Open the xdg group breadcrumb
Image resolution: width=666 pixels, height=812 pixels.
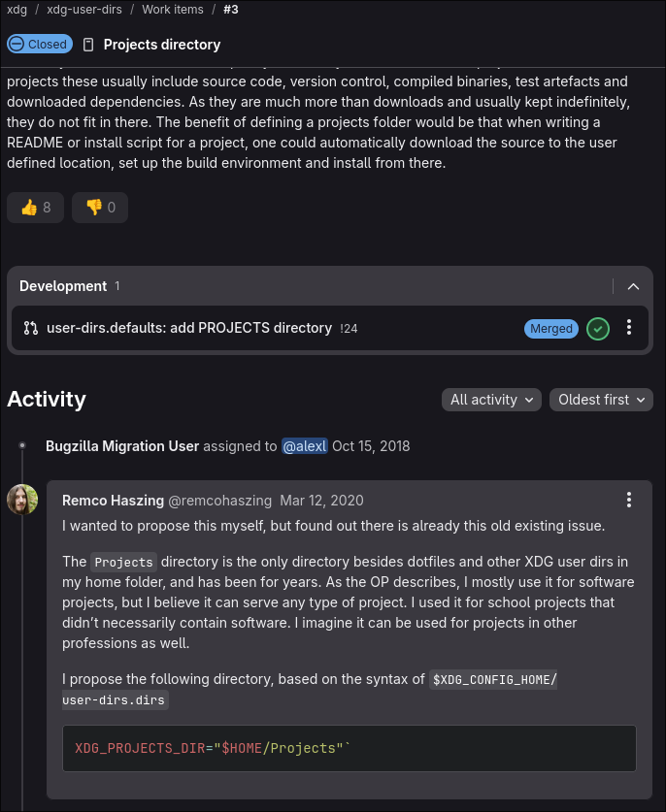(x=17, y=10)
